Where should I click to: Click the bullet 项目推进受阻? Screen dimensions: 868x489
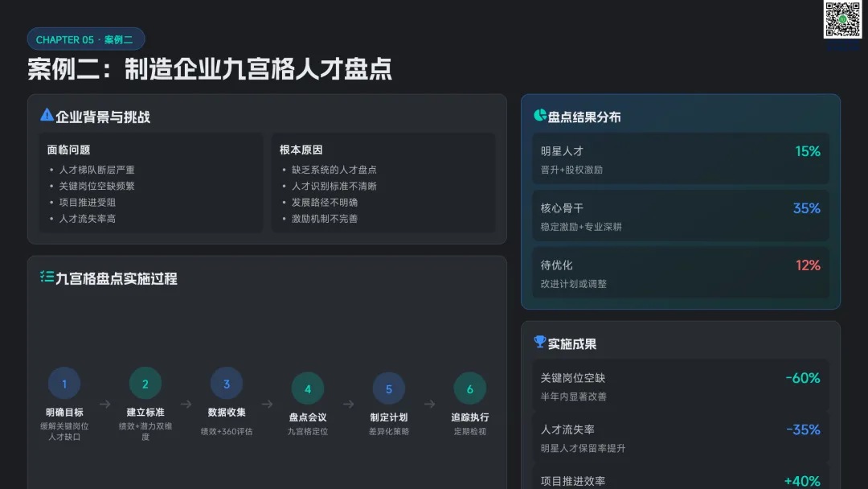point(88,202)
